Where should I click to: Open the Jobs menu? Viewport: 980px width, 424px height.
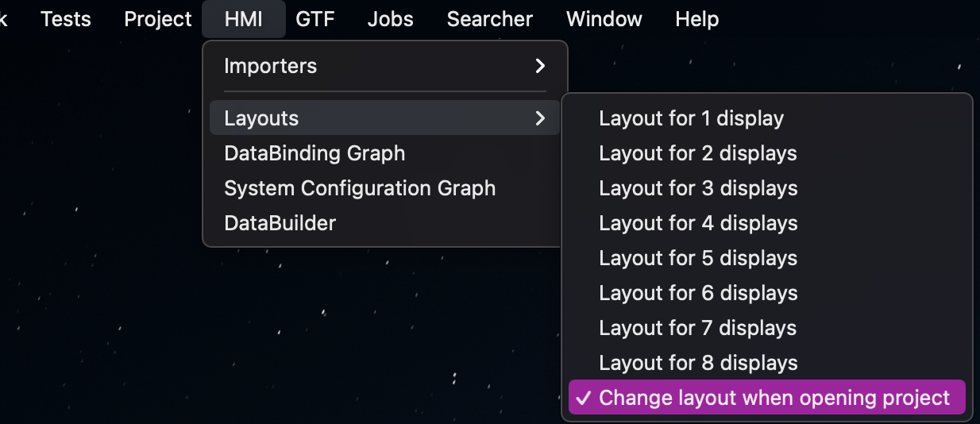coord(391,19)
